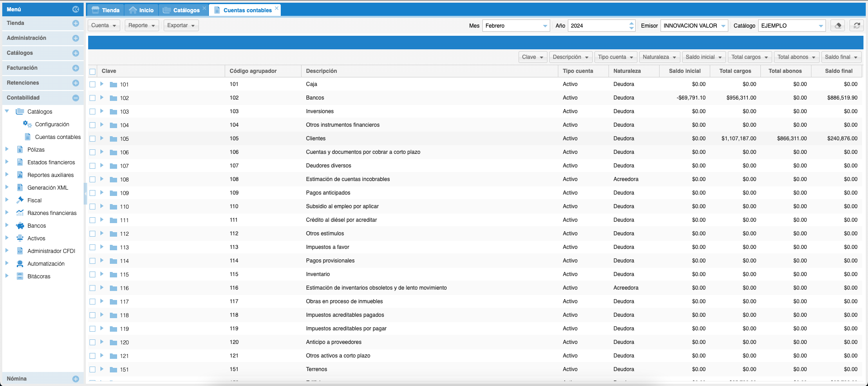Collapse the Menú panel arrow icon
This screenshot has height=386, width=868.
click(75, 9)
